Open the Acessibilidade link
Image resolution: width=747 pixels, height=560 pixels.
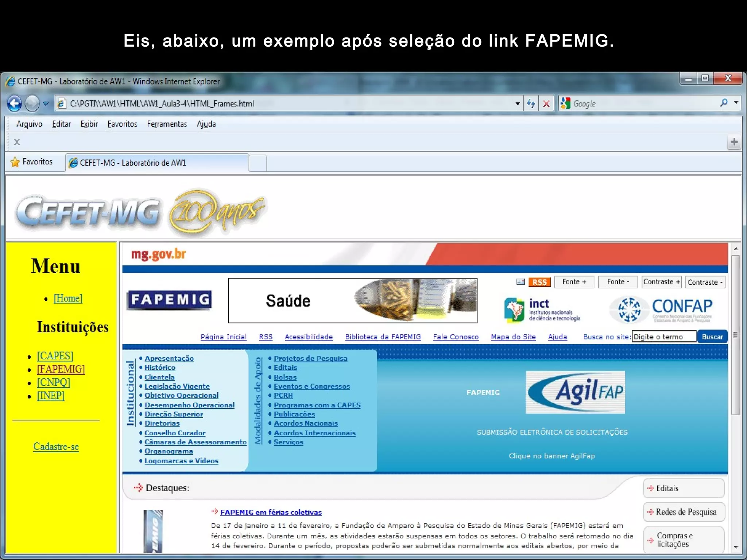(309, 337)
